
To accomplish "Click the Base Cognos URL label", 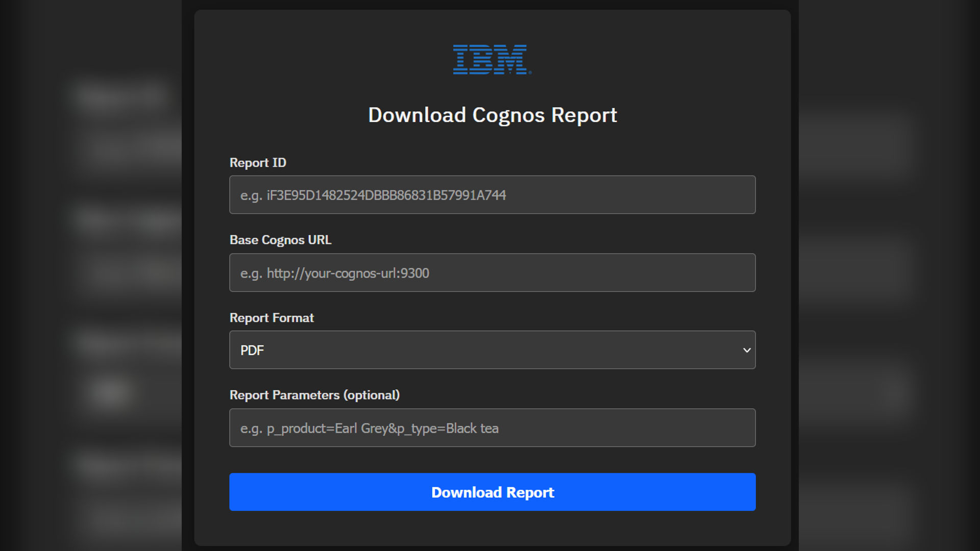I will click(x=280, y=240).
